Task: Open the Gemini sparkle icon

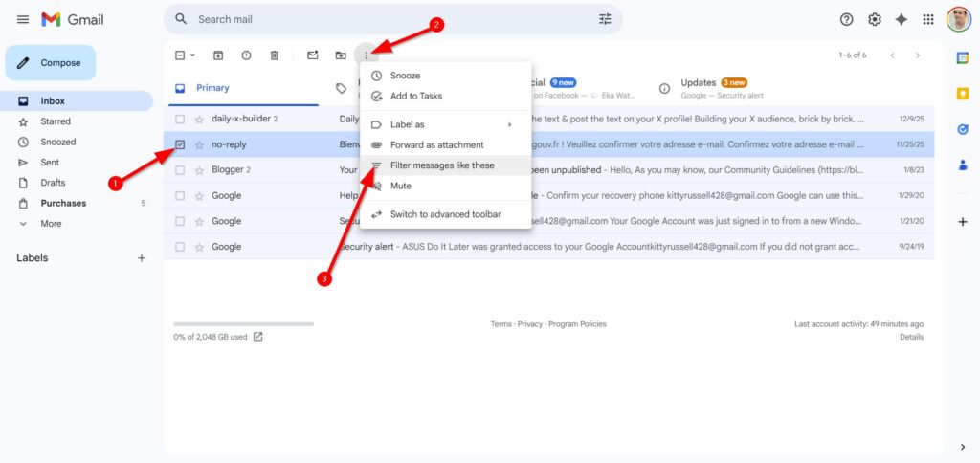Action: [902, 19]
